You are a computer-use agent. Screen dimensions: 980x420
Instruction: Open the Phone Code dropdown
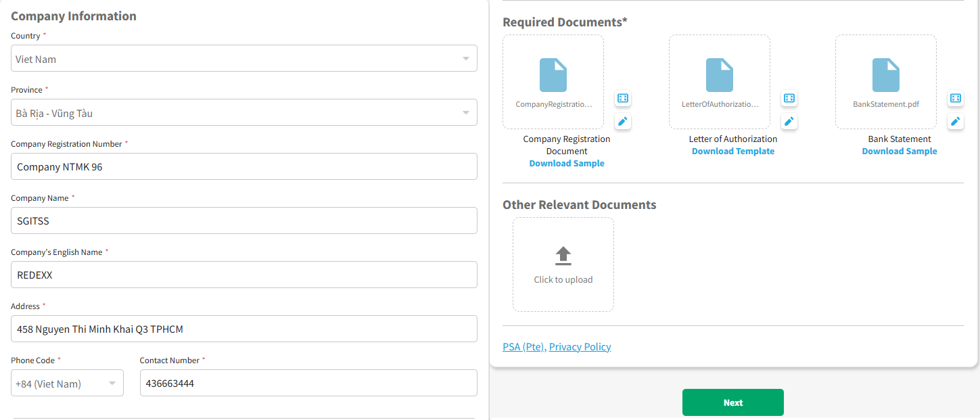tap(67, 383)
